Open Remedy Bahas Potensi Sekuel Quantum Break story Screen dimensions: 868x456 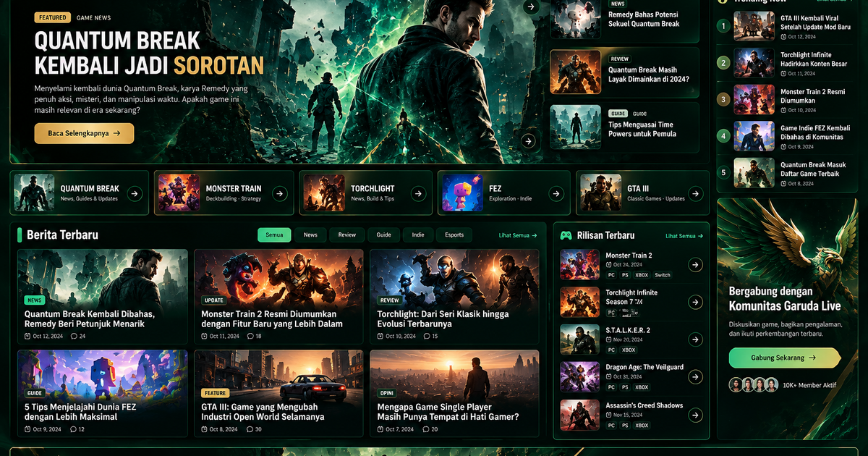click(x=625, y=20)
